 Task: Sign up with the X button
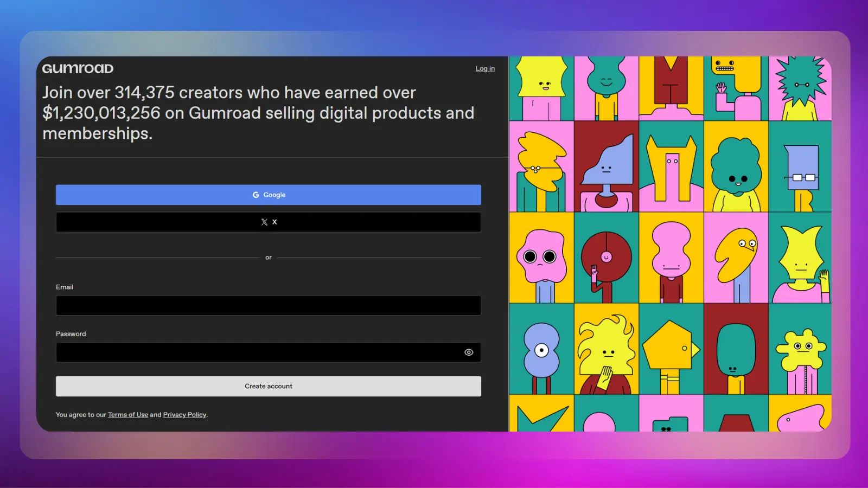point(269,222)
